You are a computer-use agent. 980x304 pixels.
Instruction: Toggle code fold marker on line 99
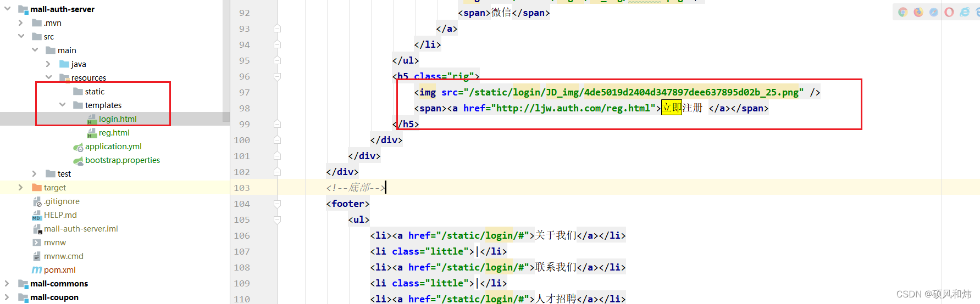[278, 124]
